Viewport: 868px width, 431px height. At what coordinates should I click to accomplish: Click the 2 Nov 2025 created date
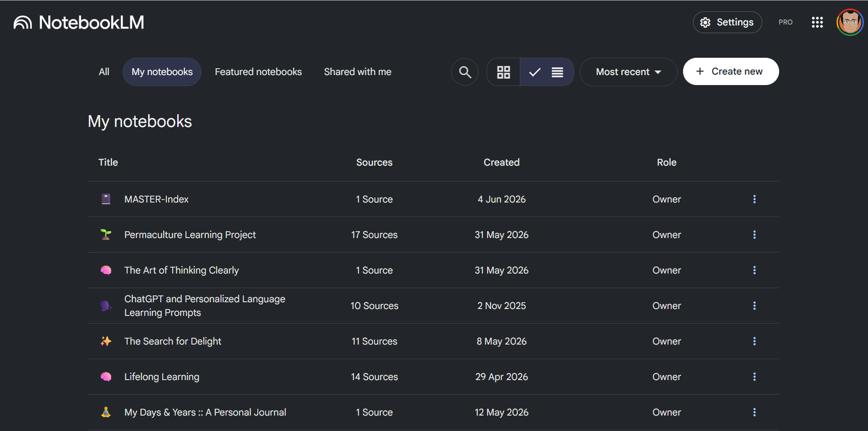pyautogui.click(x=501, y=306)
